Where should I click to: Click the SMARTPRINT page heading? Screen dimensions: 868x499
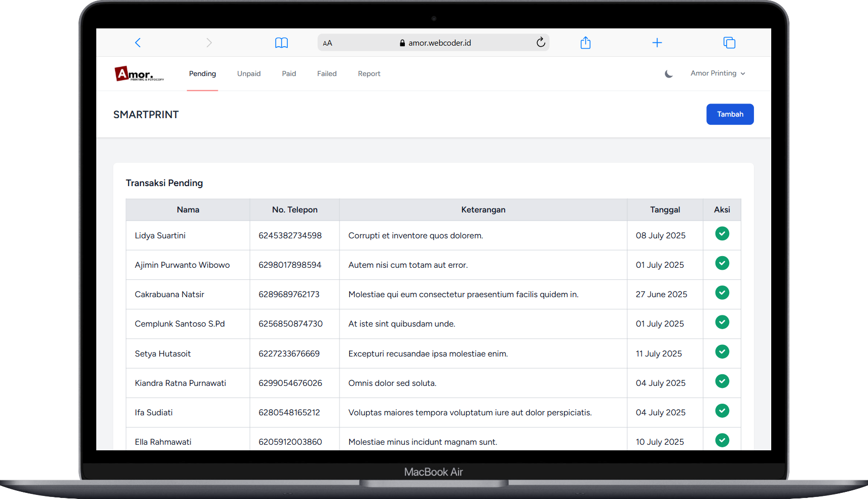pyautogui.click(x=146, y=115)
